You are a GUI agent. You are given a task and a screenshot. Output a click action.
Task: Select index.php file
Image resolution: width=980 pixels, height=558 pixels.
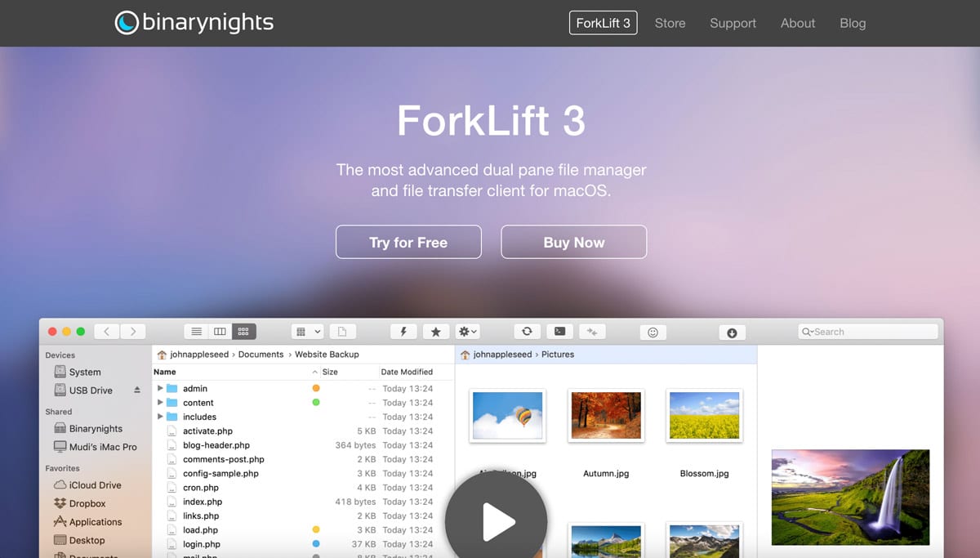[203, 502]
